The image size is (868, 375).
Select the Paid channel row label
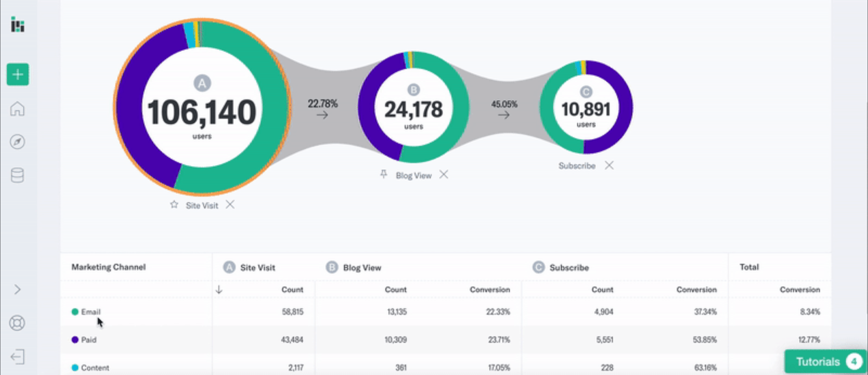[89, 340]
